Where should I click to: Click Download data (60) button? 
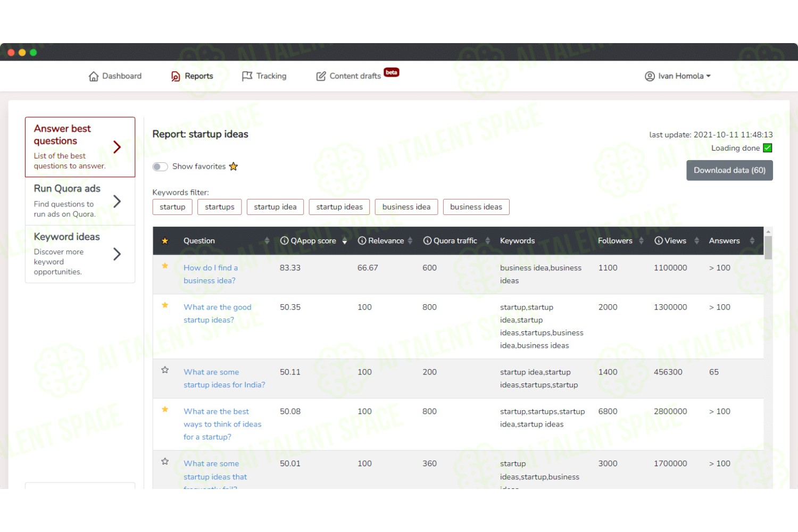(x=729, y=170)
